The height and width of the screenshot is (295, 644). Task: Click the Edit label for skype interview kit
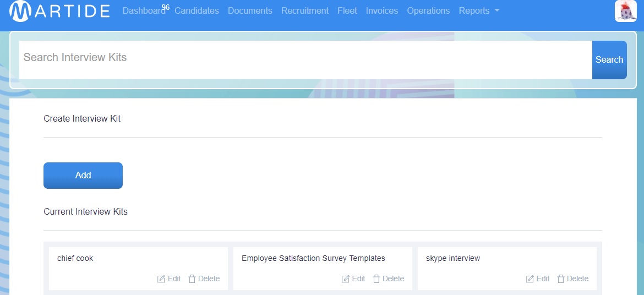click(x=543, y=278)
